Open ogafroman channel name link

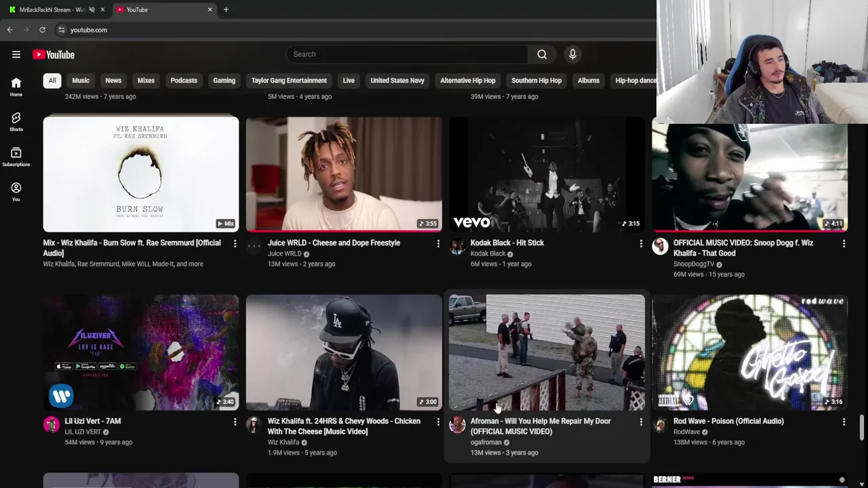[486, 443]
